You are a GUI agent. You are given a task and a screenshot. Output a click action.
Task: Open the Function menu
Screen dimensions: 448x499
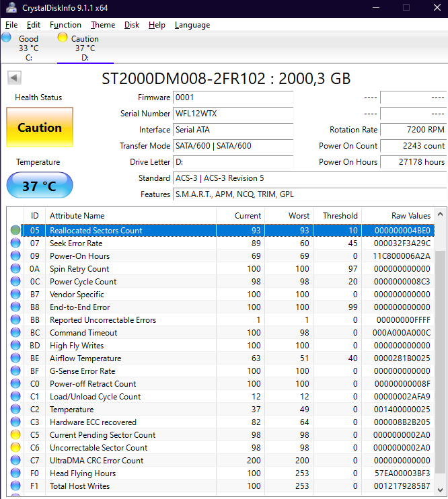[65, 25]
